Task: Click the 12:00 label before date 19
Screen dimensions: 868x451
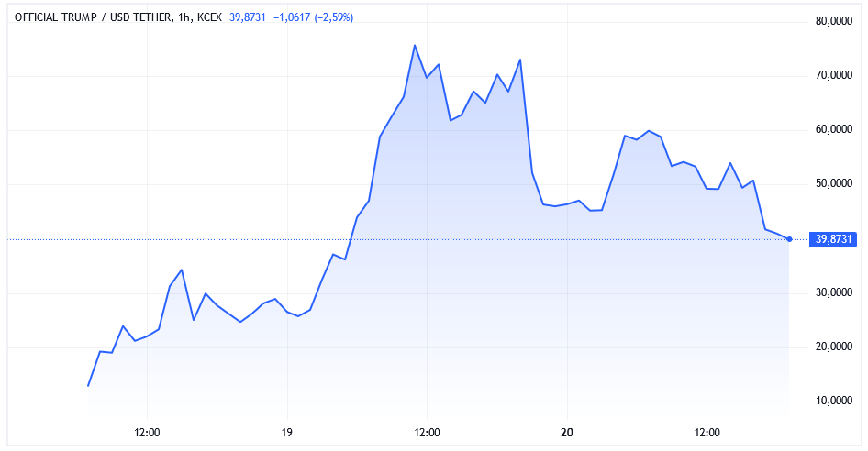Action: point(147,433)
